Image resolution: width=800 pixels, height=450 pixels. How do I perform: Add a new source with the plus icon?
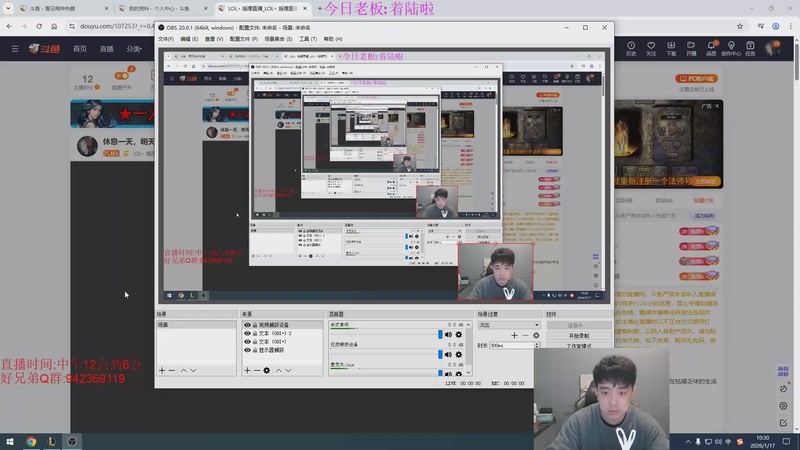pos(247,370)
